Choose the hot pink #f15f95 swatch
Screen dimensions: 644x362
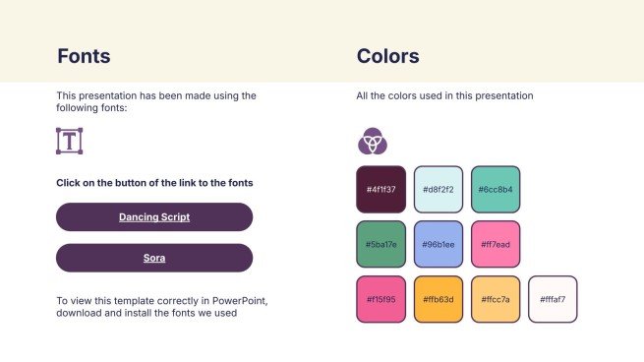pos(381,299)
